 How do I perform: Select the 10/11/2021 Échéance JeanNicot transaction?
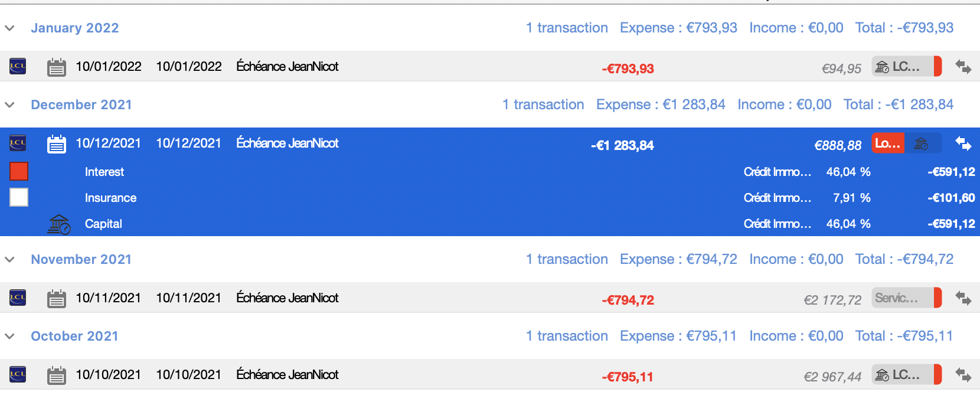click(x=490, y=298)
